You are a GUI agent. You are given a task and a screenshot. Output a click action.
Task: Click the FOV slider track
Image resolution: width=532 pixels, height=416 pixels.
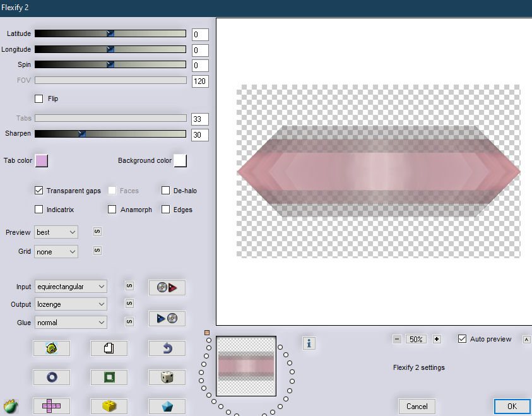pos(110,80)
